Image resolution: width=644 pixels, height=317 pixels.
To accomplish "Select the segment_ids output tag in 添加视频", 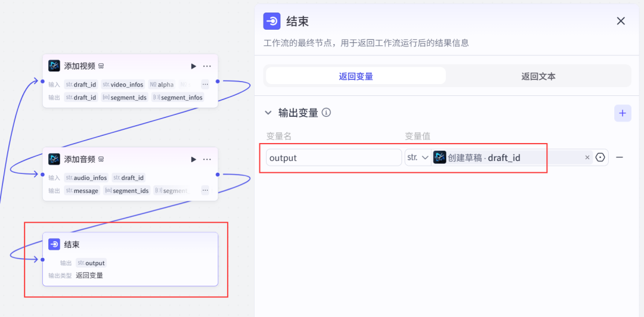I will pyautogui.click(x=125, y=98).
